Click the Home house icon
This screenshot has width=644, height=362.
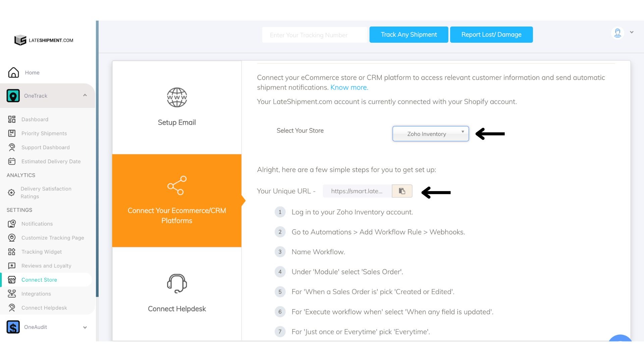[x=13, y=72]
